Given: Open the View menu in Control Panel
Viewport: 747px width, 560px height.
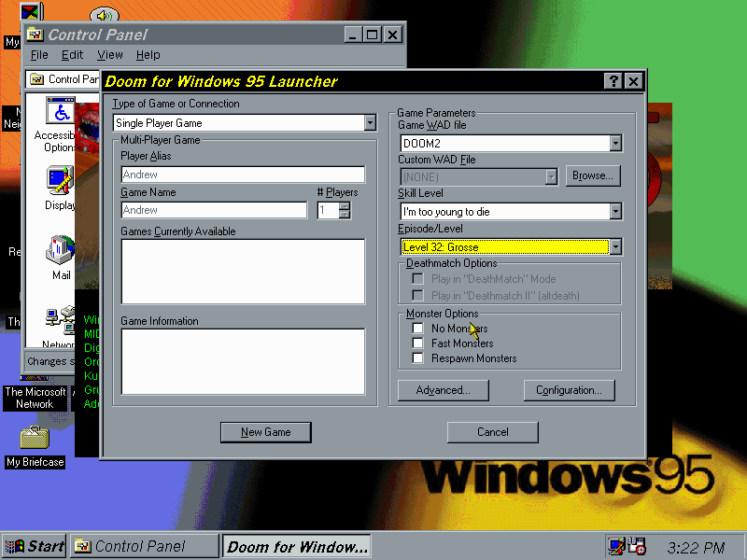Looking at the screenshot, I should pyautogui.click(x=109, y=55).
